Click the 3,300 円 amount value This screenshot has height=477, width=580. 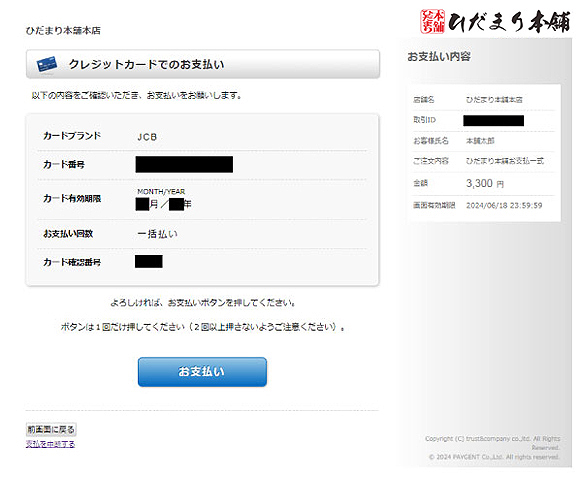[485, 183]
